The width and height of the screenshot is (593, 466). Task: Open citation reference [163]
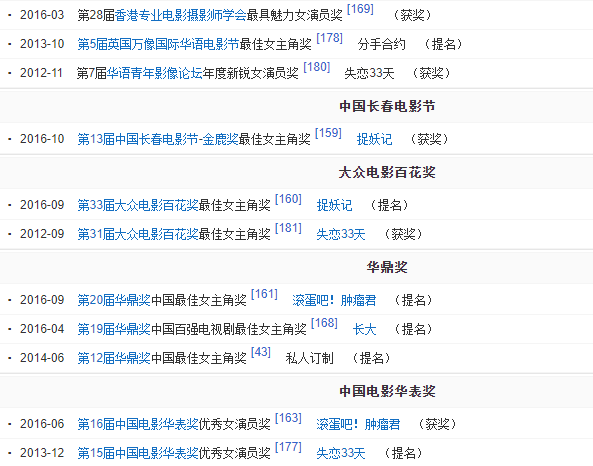[288, 418]
